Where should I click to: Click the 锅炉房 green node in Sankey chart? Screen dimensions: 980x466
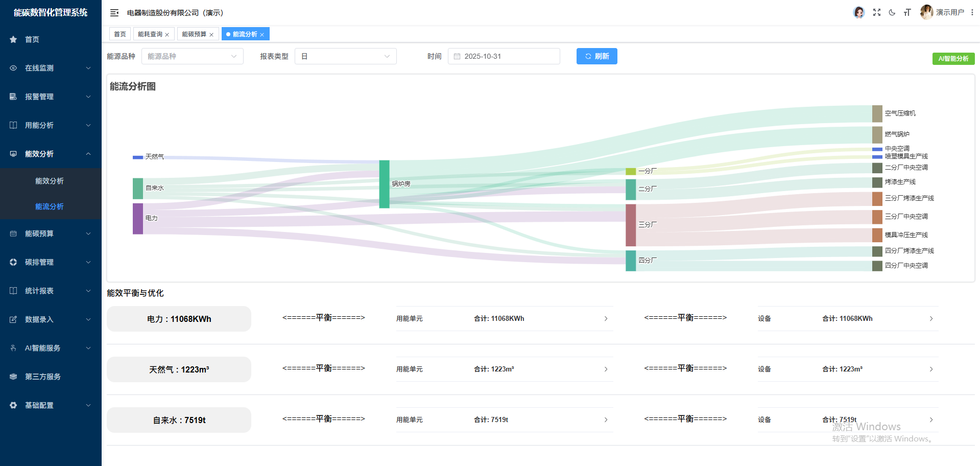(384, 184)
